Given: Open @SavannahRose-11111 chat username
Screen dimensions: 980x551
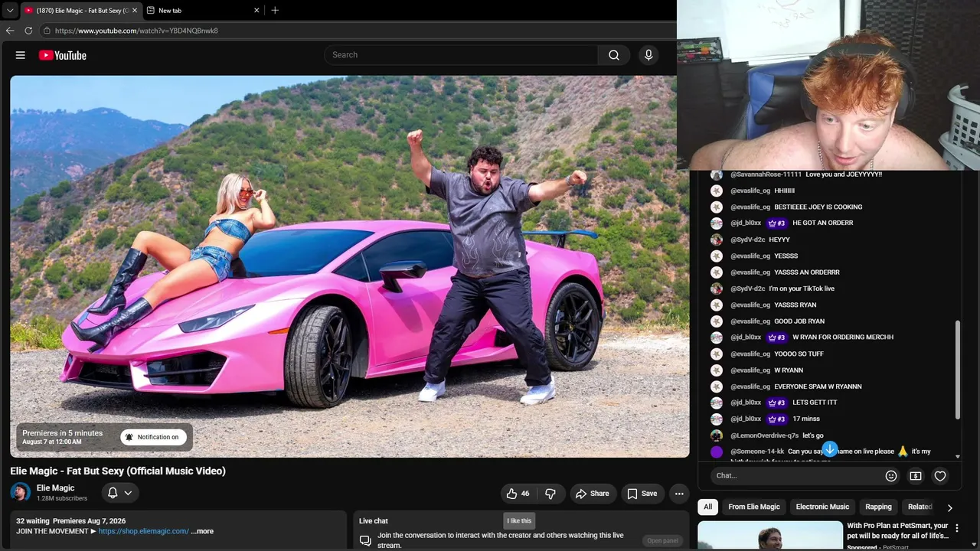Looking at the screenshot, I should pyautogui.click(x=766, y=174).
